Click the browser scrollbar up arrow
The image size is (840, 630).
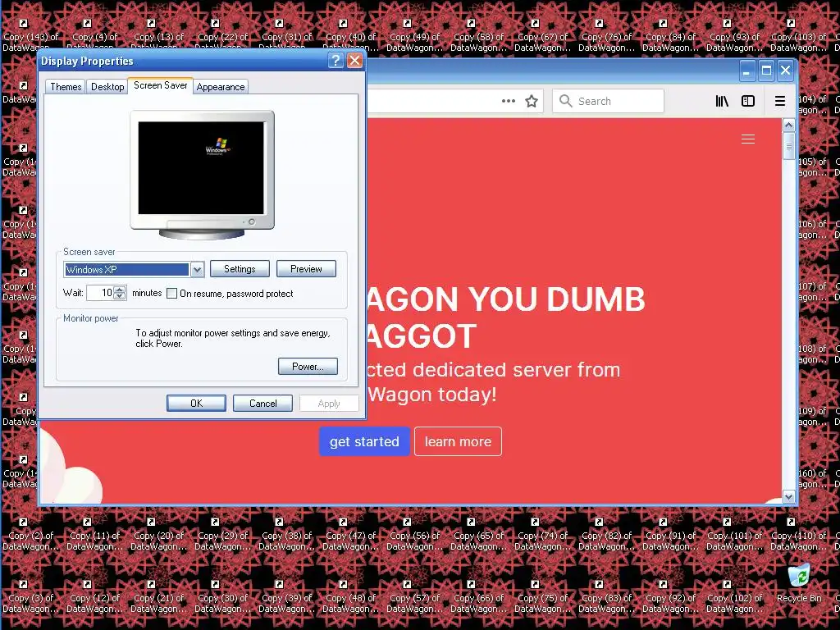coord(788,126)
